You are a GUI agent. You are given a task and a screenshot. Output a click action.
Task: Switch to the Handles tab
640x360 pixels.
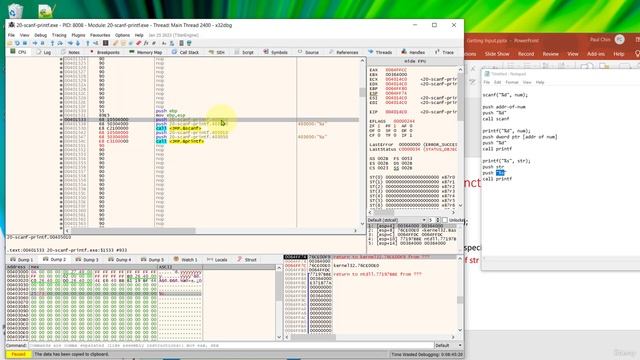click(x=413, y=52)
